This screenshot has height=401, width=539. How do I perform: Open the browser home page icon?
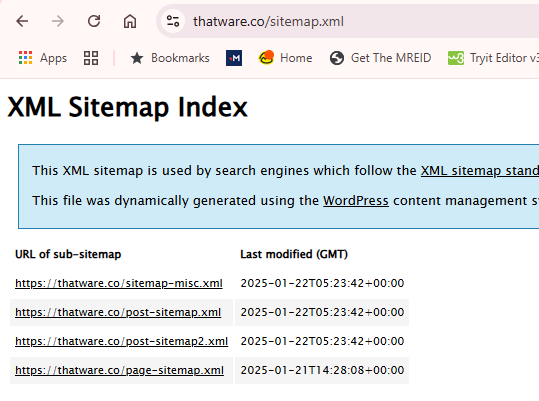pyautogui.click(x=130, y=21)
